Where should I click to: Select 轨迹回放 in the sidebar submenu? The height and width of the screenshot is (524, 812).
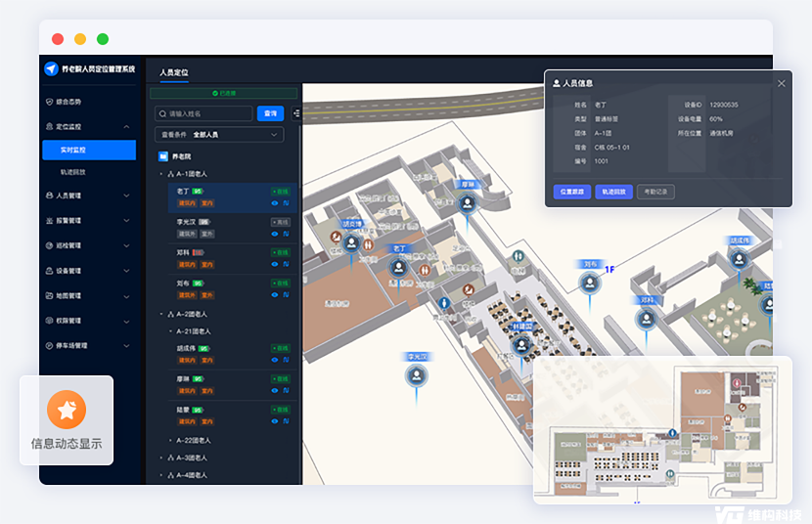click(x=73, y=172)
